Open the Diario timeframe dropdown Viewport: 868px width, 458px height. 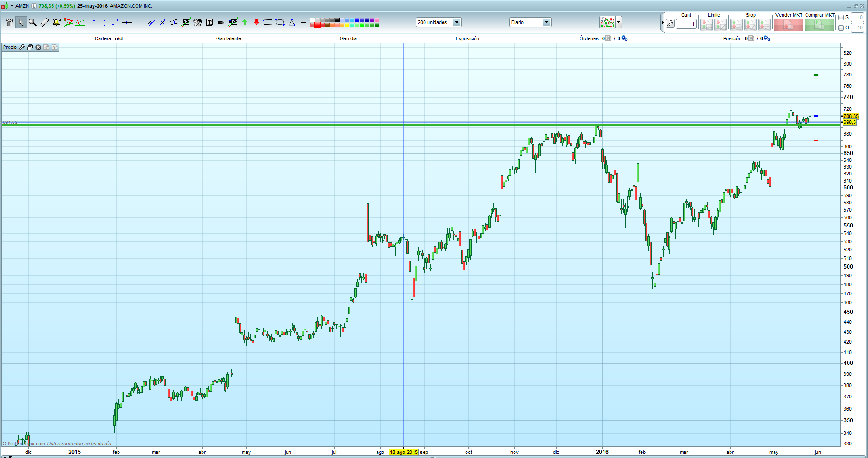coord(547,22)
